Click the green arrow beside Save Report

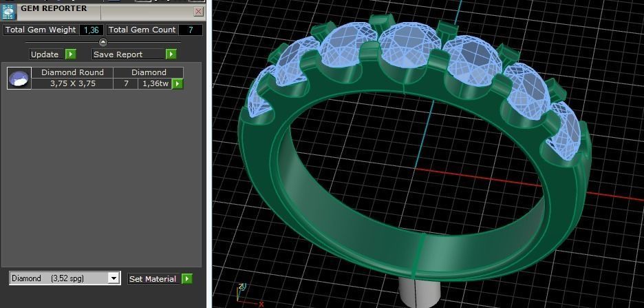tap(171, 54)
